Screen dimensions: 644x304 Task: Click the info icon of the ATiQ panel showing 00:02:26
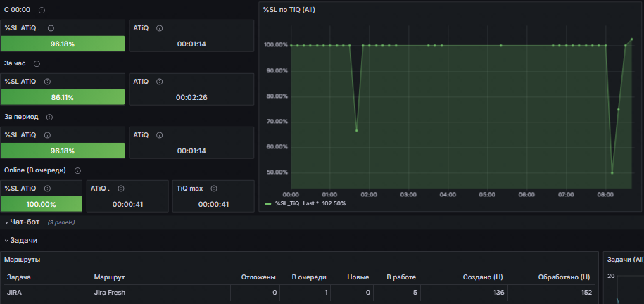point(159,82)
